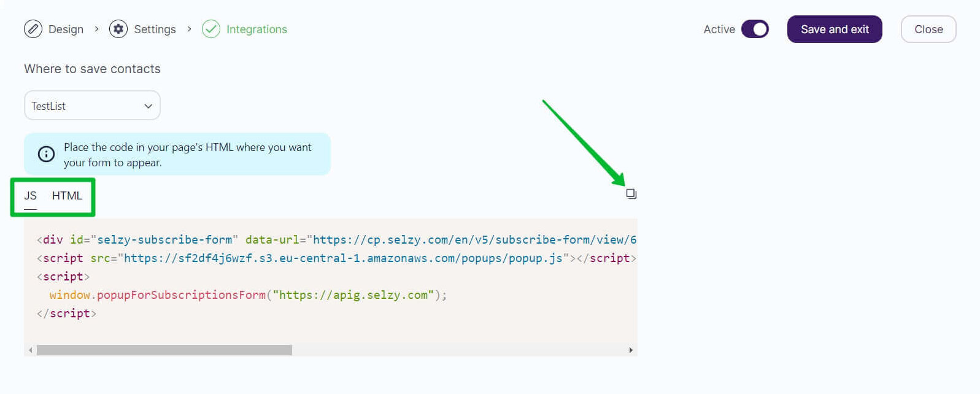
Task: Click the popup.js script source line
Action: coord(336,258)
